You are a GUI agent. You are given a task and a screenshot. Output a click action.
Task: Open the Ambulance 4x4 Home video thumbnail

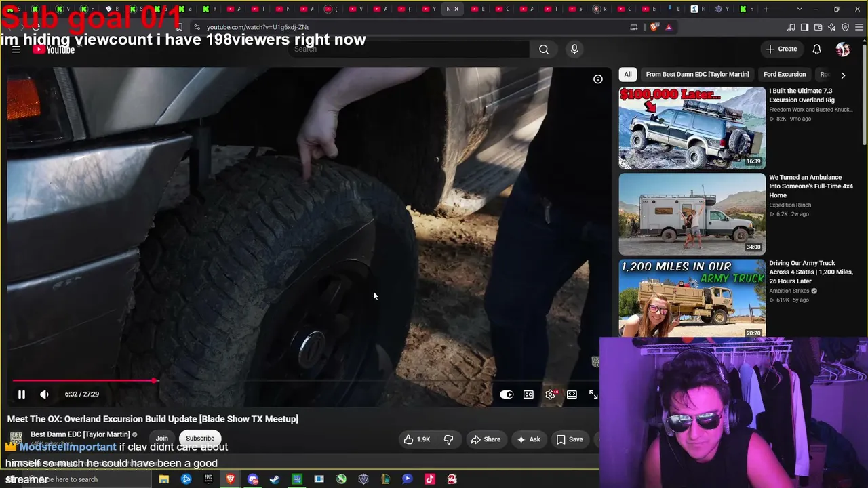pos(692,214)
